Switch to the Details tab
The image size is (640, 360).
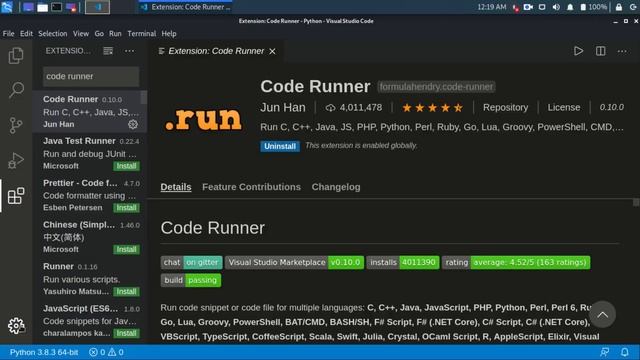176,187
